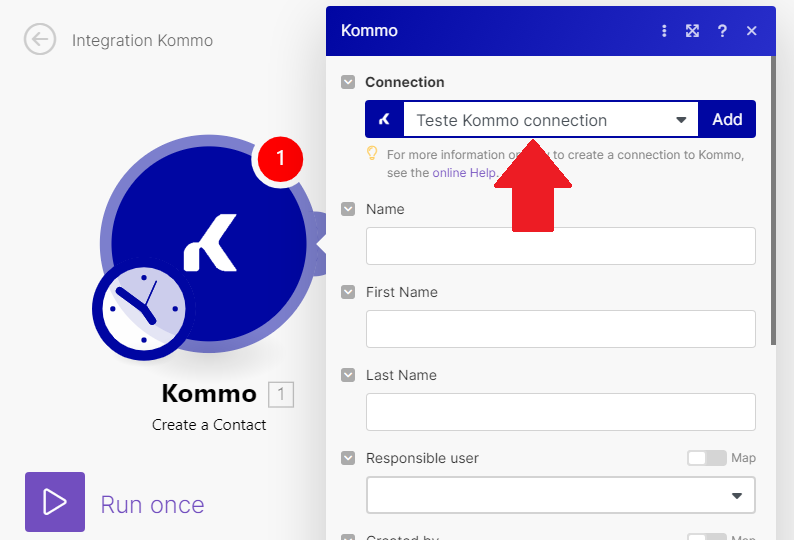Collapse the Name field chevron

(x=348, y=209)
